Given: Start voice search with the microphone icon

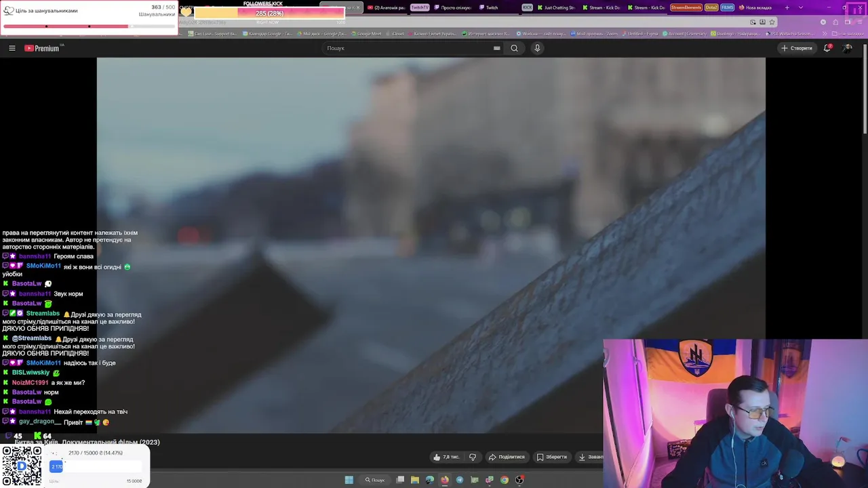Looking at the screenshot, I should 537,48.
